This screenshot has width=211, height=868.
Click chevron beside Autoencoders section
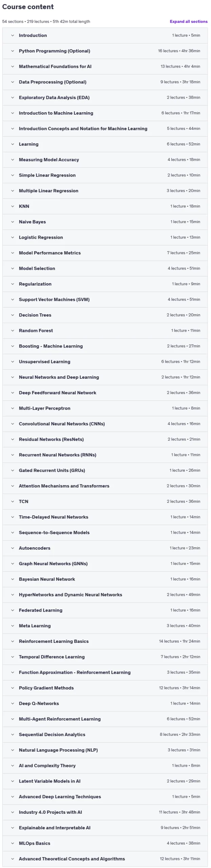(13, 548)
